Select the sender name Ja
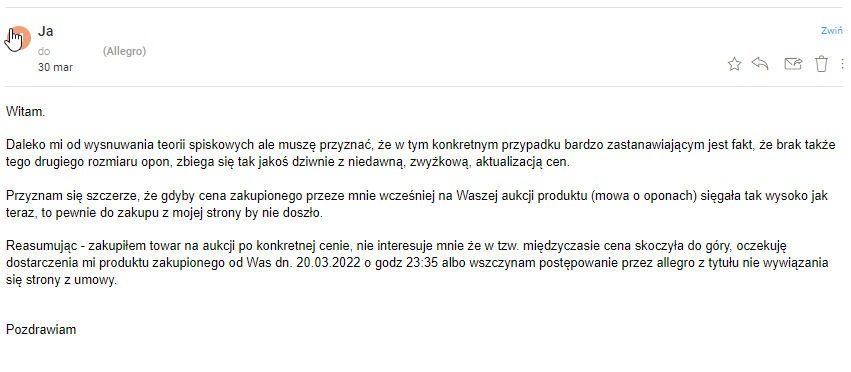Viewport: 851px width, 372px height. (45, 31)
